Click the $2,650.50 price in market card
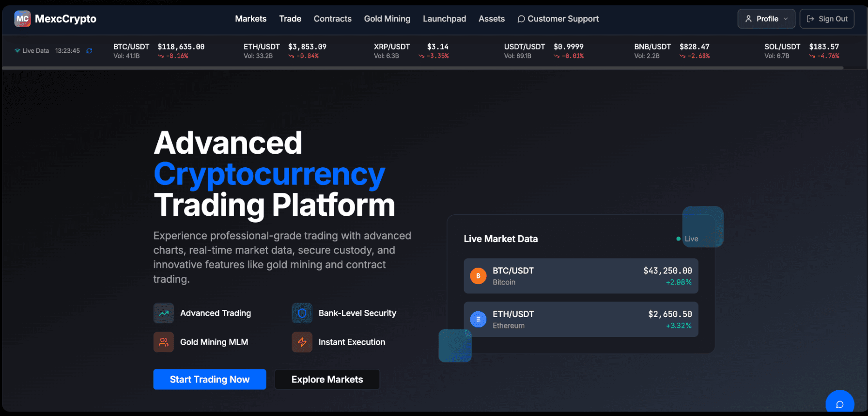 670,314
